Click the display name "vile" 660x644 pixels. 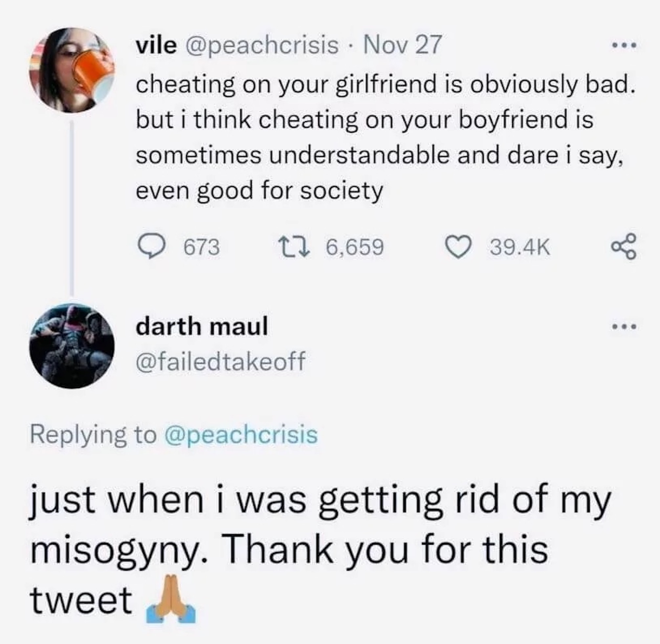[156, 45]
